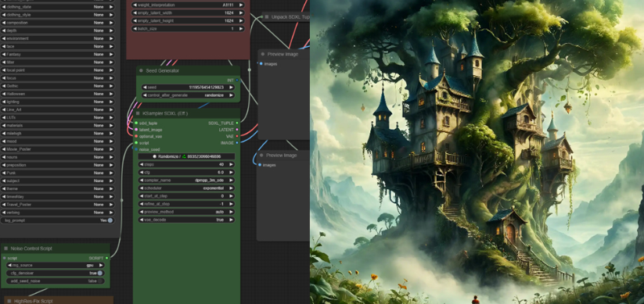Open the rng_source dropdown
The width and height of the screenshot is (644, 304).
pos(55,266)
